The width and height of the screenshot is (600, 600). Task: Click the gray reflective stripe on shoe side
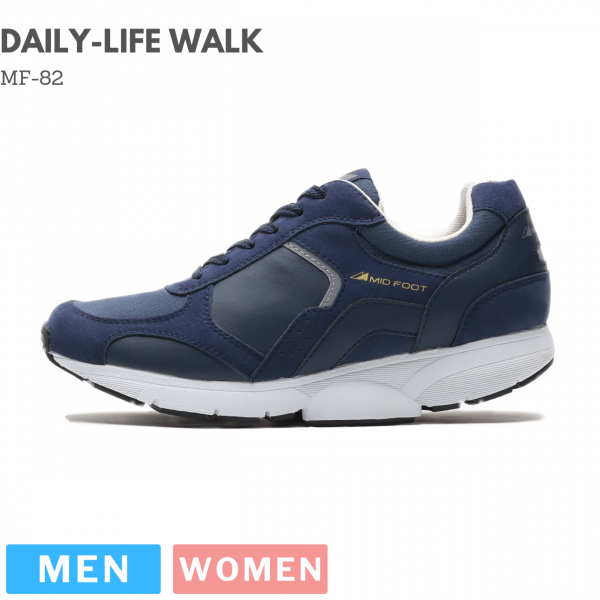(318, 268)
